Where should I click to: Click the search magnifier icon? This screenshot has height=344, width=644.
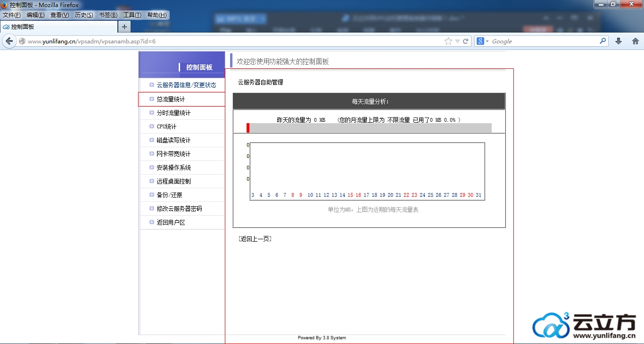603,41
